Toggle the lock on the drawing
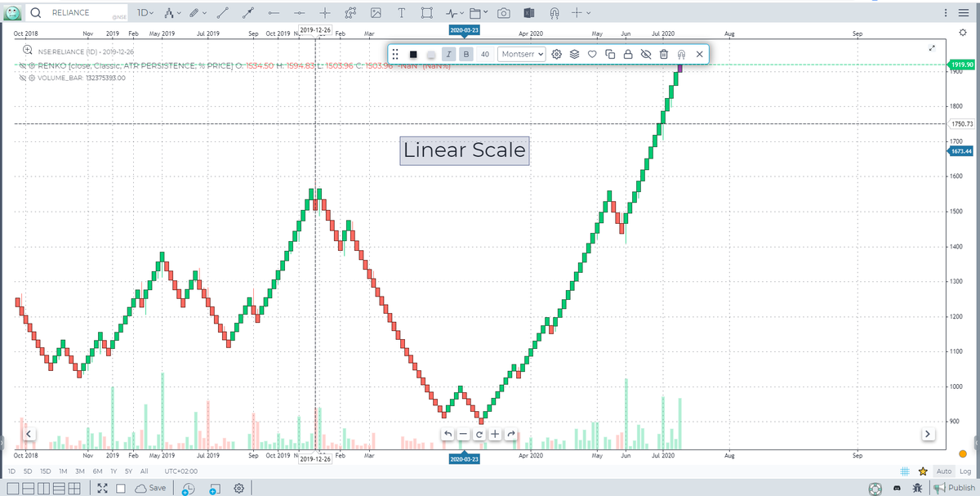Screen dimensions: 980x496 click(x=627, y=54)
